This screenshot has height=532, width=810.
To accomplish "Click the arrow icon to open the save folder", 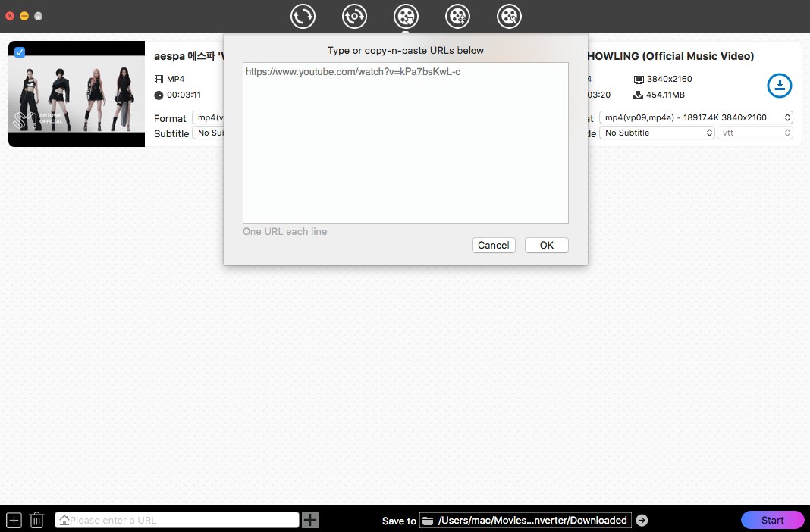I will coord(642,520).
